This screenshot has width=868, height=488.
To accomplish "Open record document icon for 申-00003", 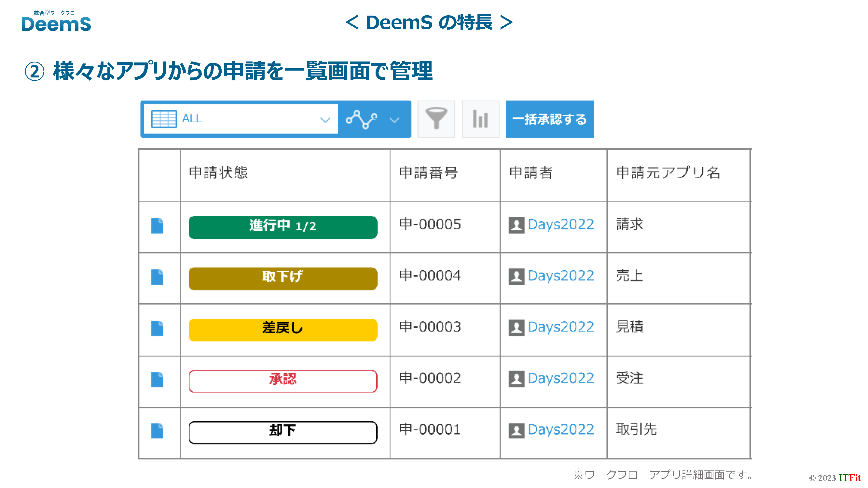I will [157, 328].
